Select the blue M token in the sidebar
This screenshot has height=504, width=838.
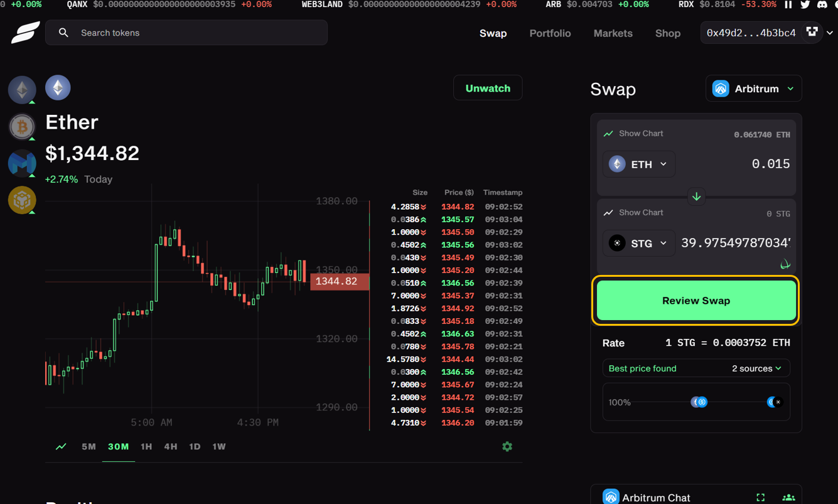tap(22, 163)
